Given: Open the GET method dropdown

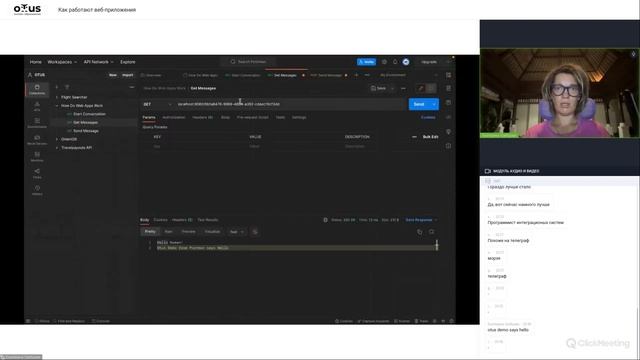Looking at the screenshot, I should pos(157,104).
